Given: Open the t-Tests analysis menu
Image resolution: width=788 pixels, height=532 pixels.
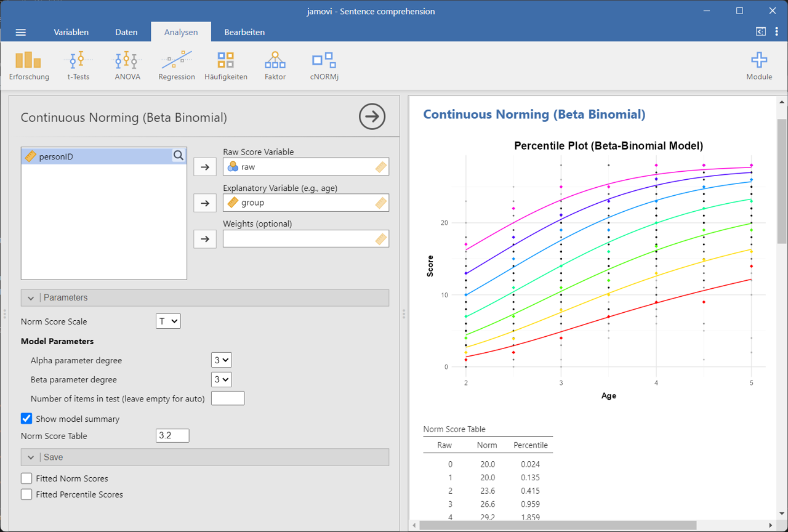Looking at the screenshot, I should [78, 66].
